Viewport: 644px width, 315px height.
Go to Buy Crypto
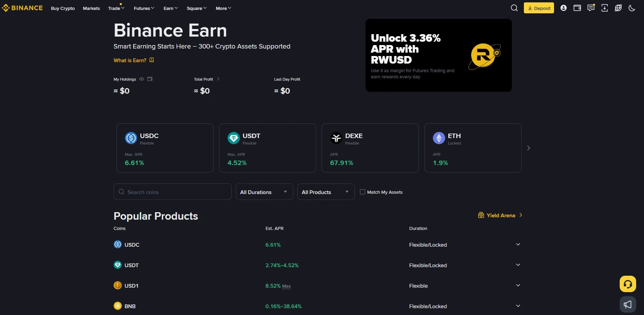[63, 8]
